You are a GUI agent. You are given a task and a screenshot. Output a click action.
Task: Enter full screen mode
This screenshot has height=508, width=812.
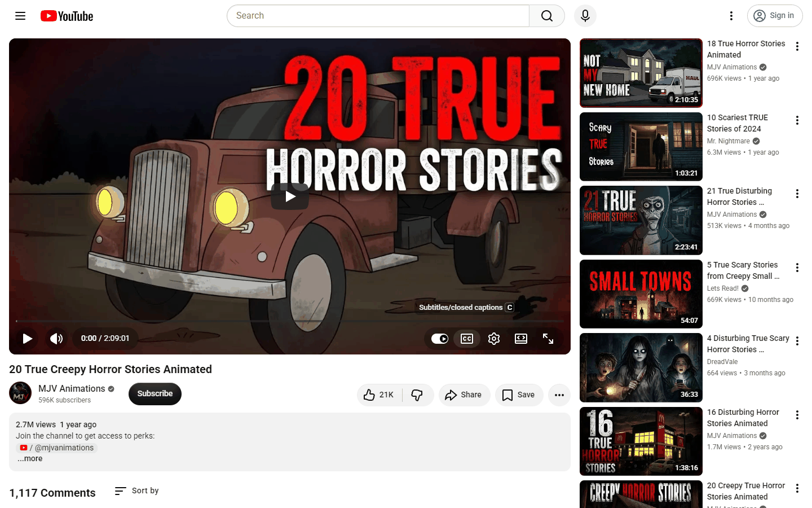coord(548,339)
